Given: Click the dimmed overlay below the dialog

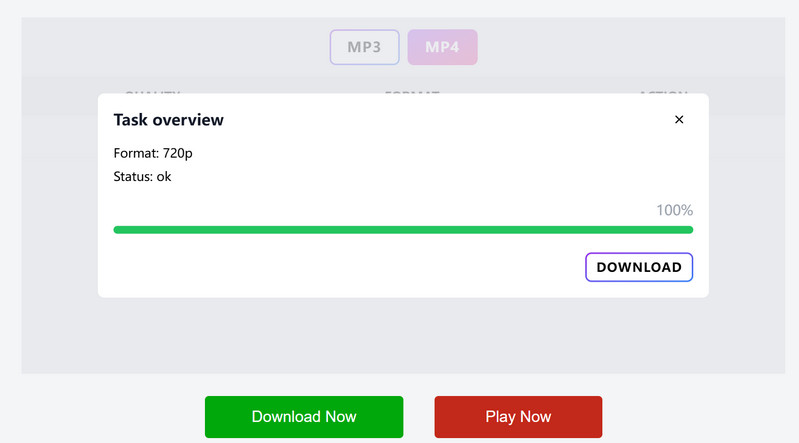Looking at the screenshot, I should tap(400, 335).
